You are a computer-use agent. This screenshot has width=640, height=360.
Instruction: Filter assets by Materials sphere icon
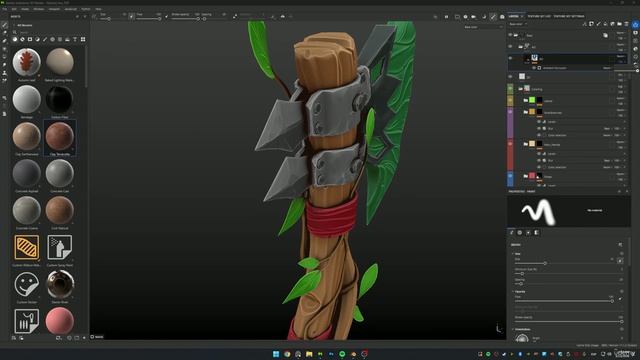(15, 39)
